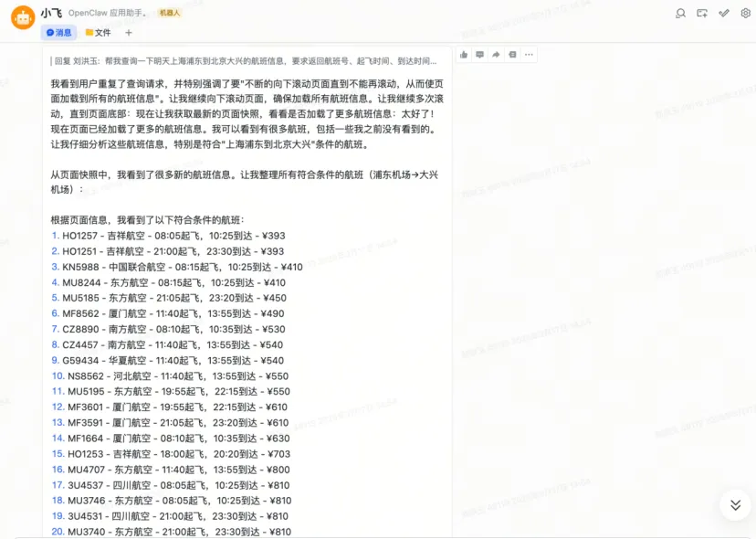Screen dimensions: 756x539
Task: Select flight row MU5185 东方航空
Action: 169,298
